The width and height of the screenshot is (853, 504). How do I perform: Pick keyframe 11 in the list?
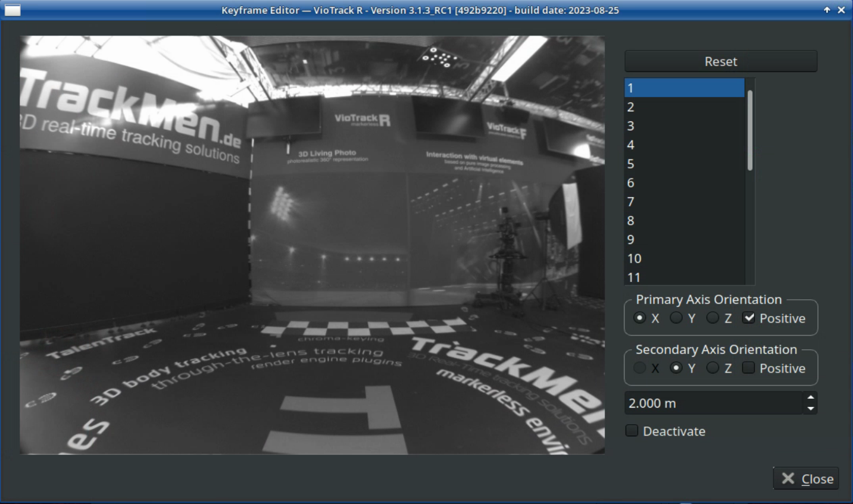point(684,277)
